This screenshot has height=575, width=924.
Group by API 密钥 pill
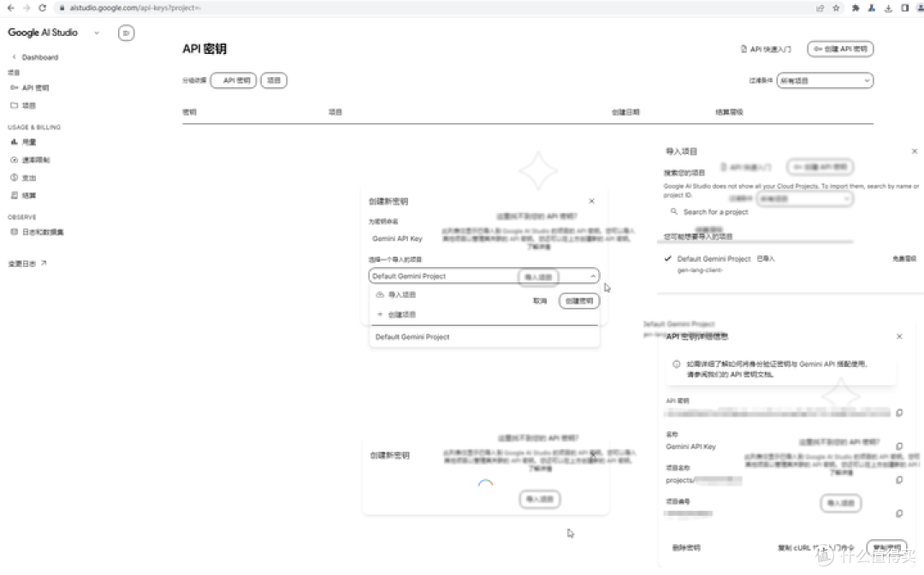[234, 80]
